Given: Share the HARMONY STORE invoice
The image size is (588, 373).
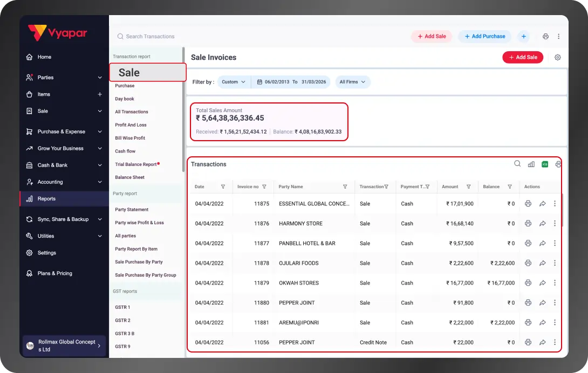Looking at the screenshot, I should click(542, 223).
